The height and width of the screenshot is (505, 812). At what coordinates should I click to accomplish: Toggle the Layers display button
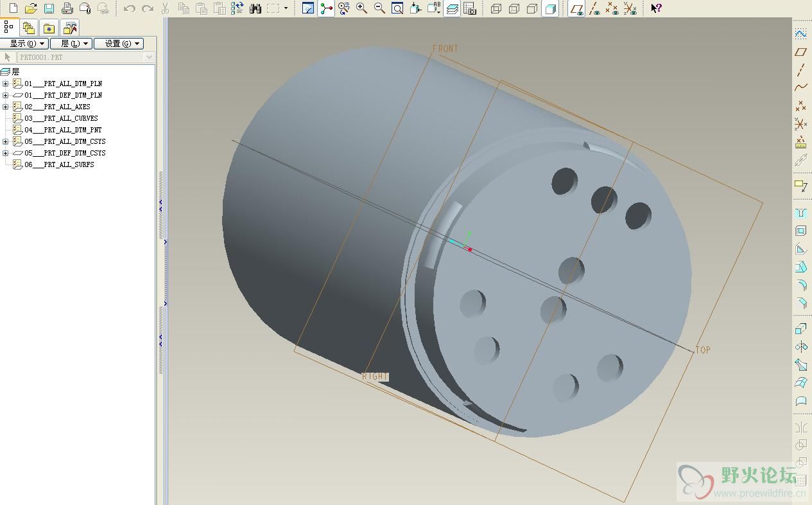pos(452,8)
